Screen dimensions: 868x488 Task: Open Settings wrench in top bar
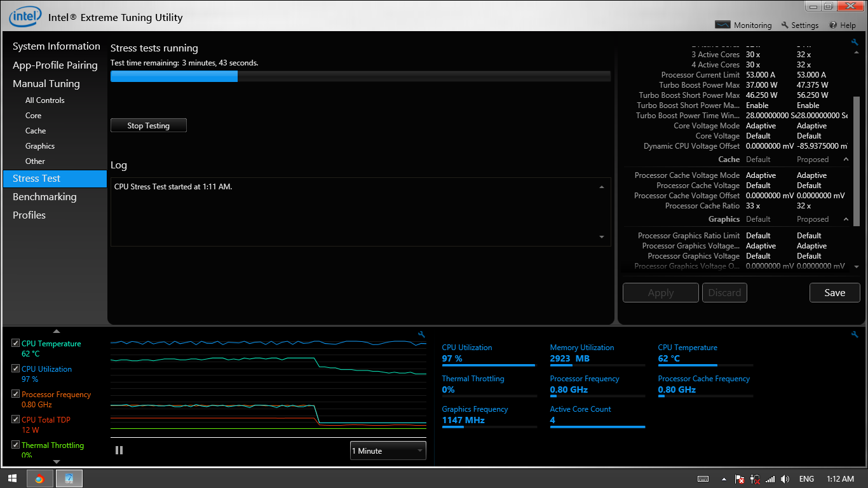(785, 25)
